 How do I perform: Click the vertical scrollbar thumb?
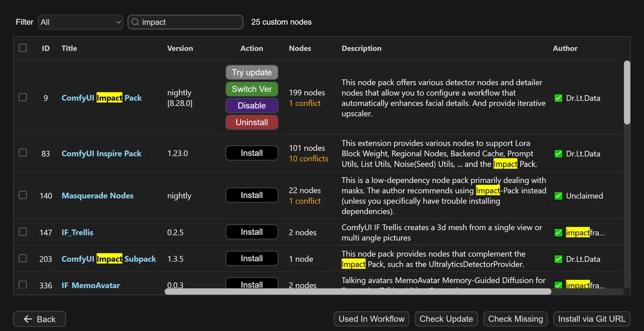click(627, 92)
